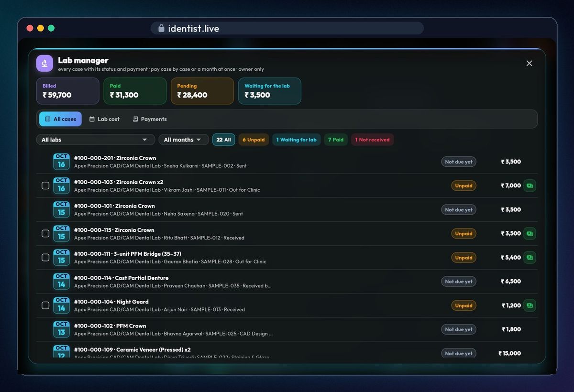Viewport: 574px width, 392px height.
Task: Open case #100-000-101 · Zirconia Crown
Action: coord(287,209)
